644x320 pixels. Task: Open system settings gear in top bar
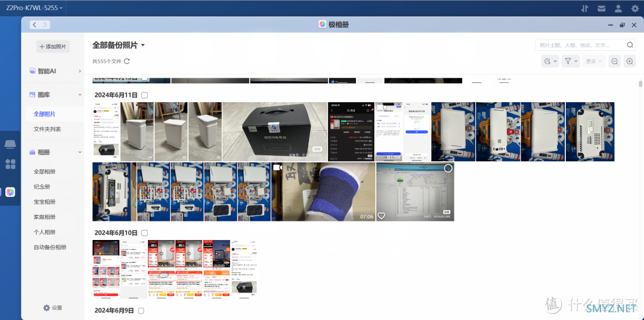coord(635,8)
